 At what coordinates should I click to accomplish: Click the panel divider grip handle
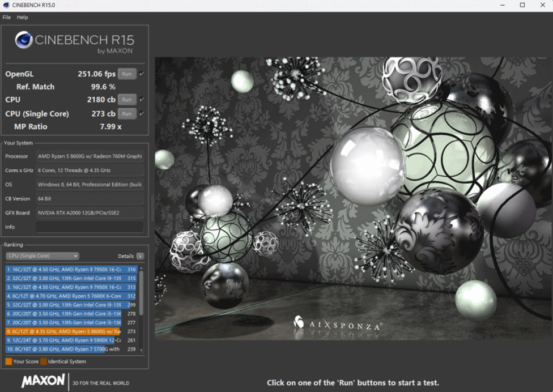[152, 208]
